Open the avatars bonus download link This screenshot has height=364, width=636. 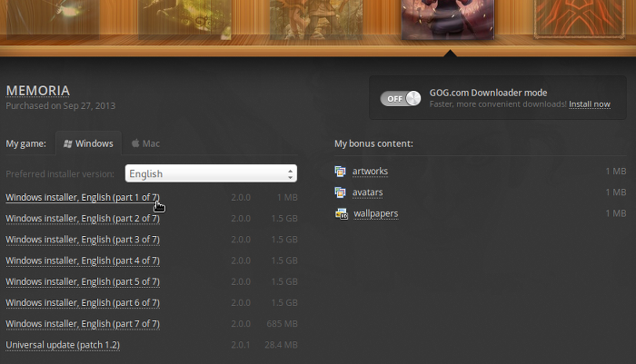pos(367,192)
